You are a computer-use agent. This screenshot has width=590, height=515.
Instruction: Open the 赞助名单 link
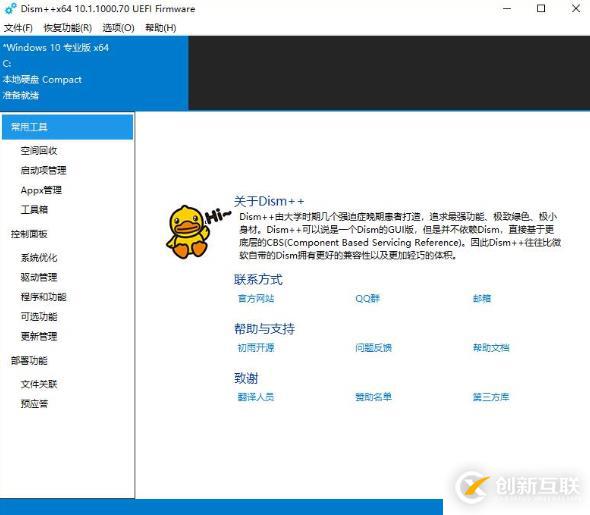[x=373, y=397]
